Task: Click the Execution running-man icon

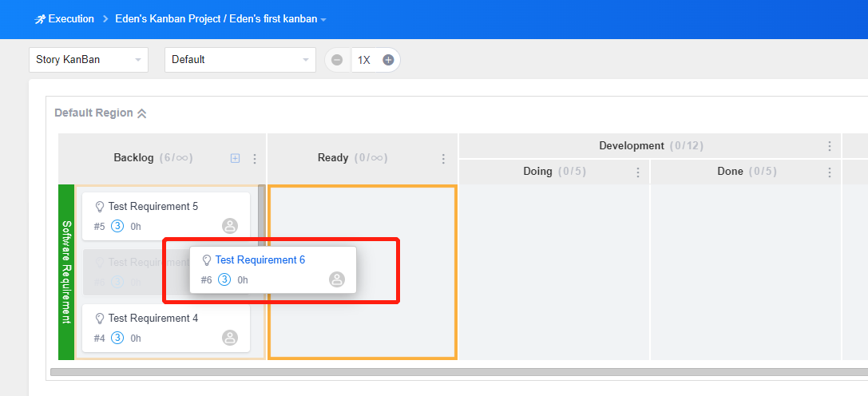Action: [x=40, y=19]
